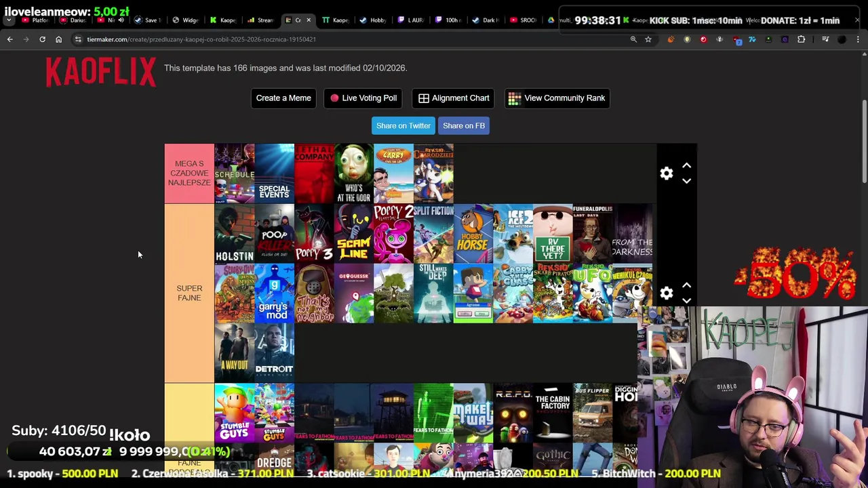Select the Still Wakes the Deep thumbnail

pyautogui.click(x=433, y=293)
